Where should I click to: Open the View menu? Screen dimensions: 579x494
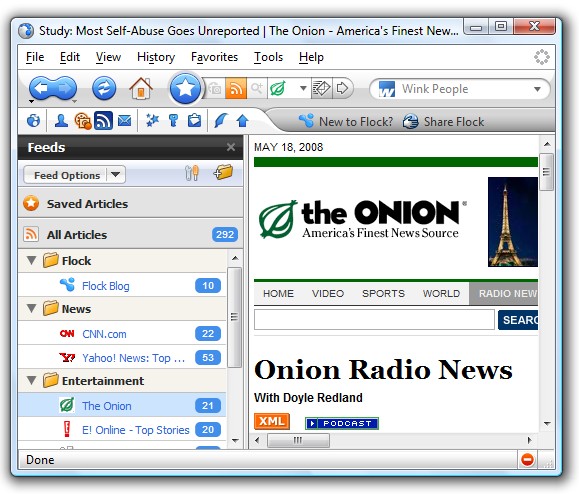tap(108, 57)
